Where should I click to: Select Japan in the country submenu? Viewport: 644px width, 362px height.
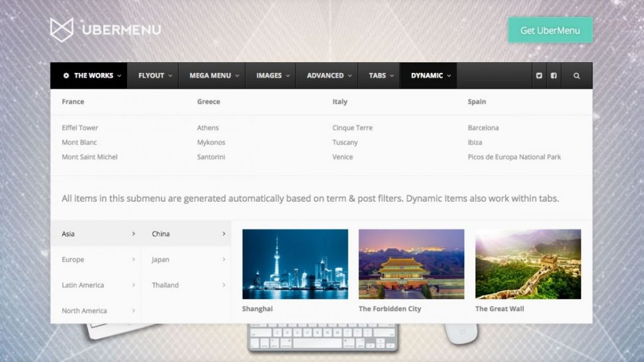tap(160, 259)
